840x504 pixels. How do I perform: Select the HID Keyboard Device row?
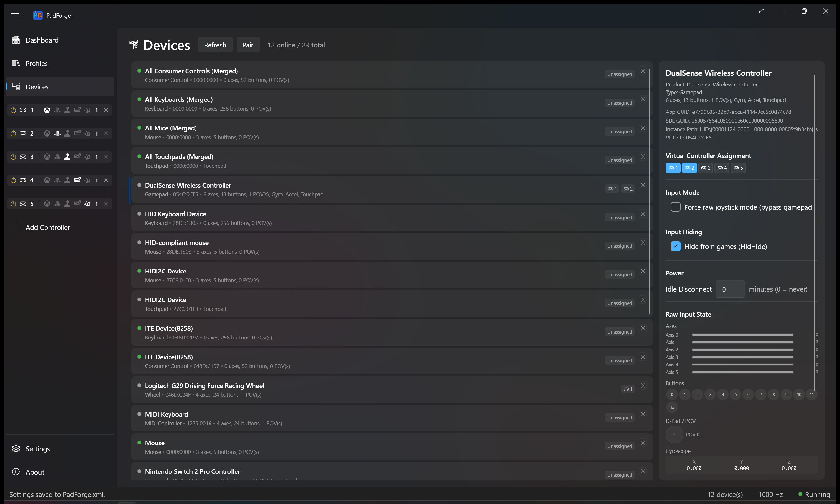click(392, 218)
